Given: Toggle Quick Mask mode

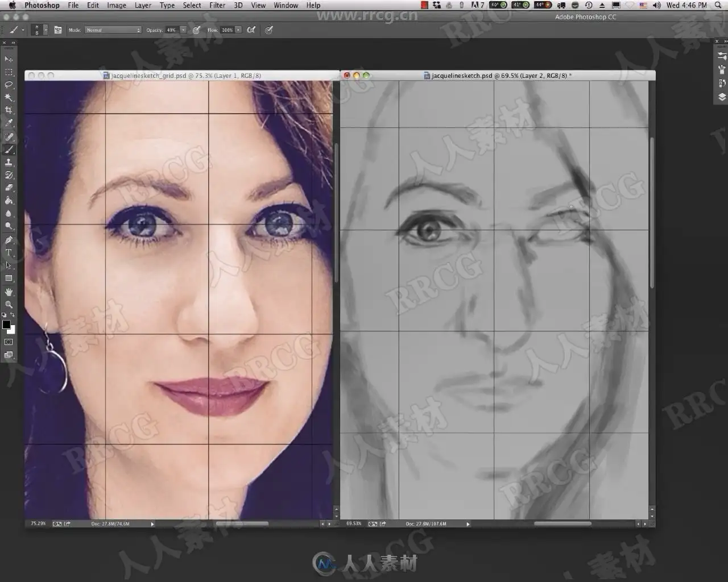Looking at the screenshot, I should tap(9, 342).
